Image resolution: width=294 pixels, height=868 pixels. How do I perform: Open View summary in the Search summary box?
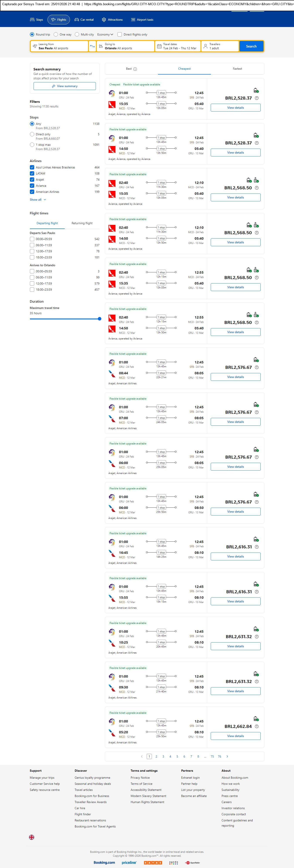[x=64, y=86]
